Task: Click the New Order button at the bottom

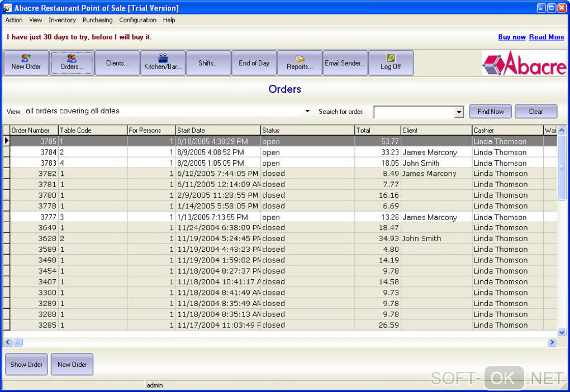Action: [x=72, y=364]
